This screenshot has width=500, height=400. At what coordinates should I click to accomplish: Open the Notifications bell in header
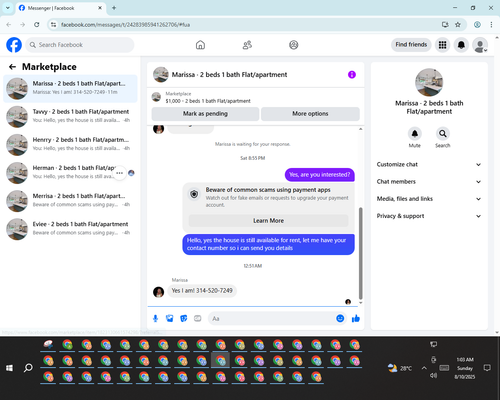tap(461, 45)
